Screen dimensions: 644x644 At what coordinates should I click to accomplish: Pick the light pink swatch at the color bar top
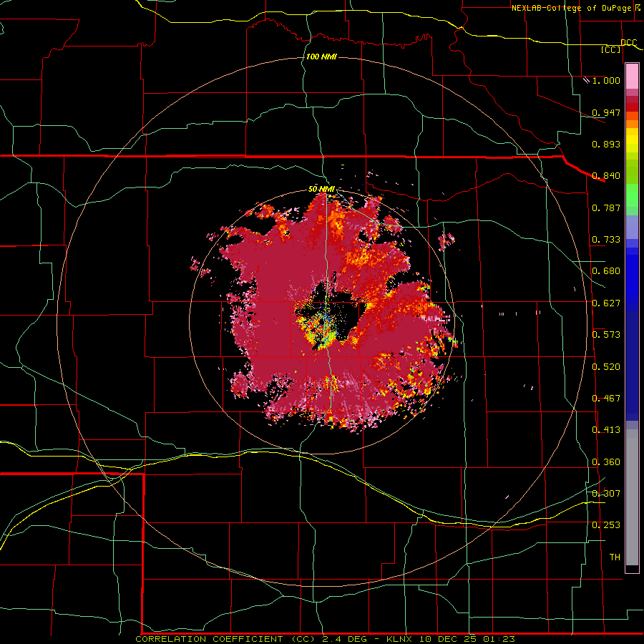pyautogui.click(x=632, y=77)
